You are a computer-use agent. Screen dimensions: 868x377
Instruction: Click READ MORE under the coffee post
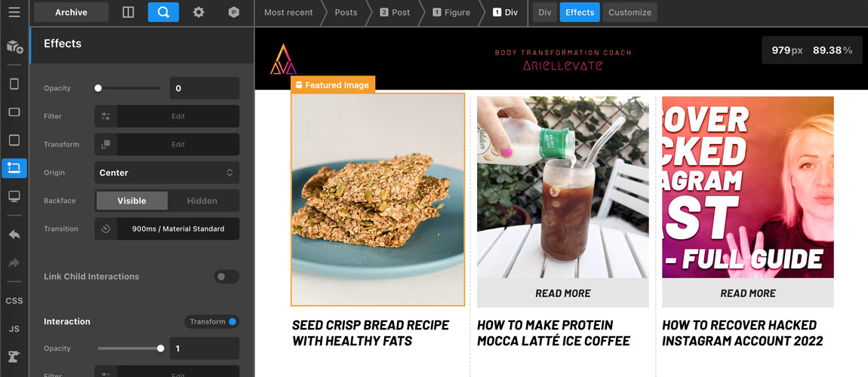tap(563, 293)
